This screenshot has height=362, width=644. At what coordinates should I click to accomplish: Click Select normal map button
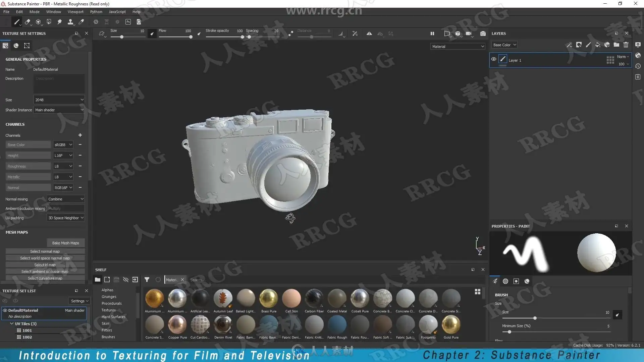point(45,251)
